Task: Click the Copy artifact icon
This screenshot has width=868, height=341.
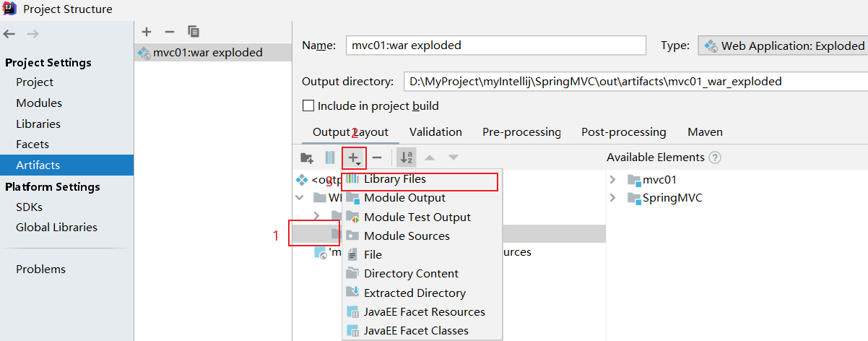Action: click(193, 32)
